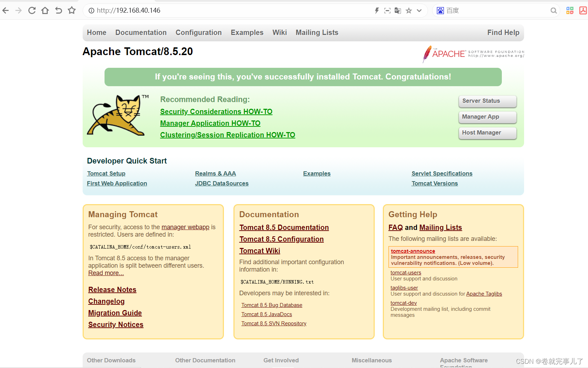
Task: Open the Home tab in Tomcat navigation
Action: (97, 32)
